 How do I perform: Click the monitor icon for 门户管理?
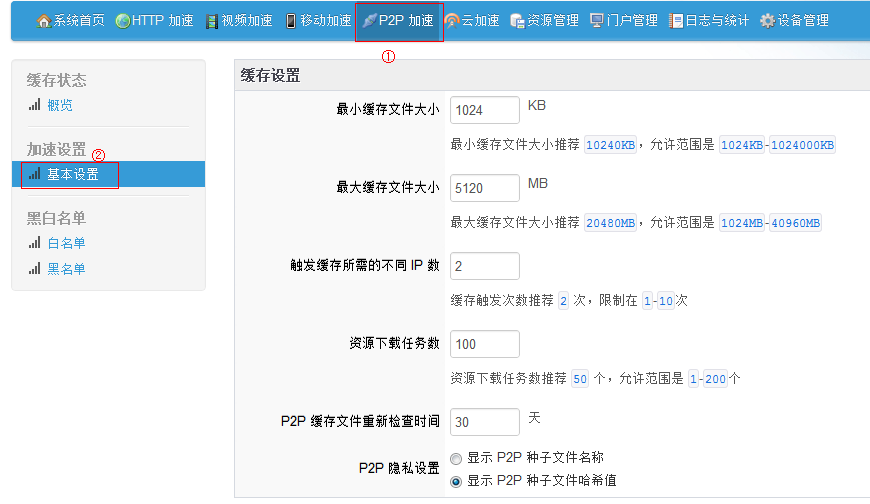[597, 21]
